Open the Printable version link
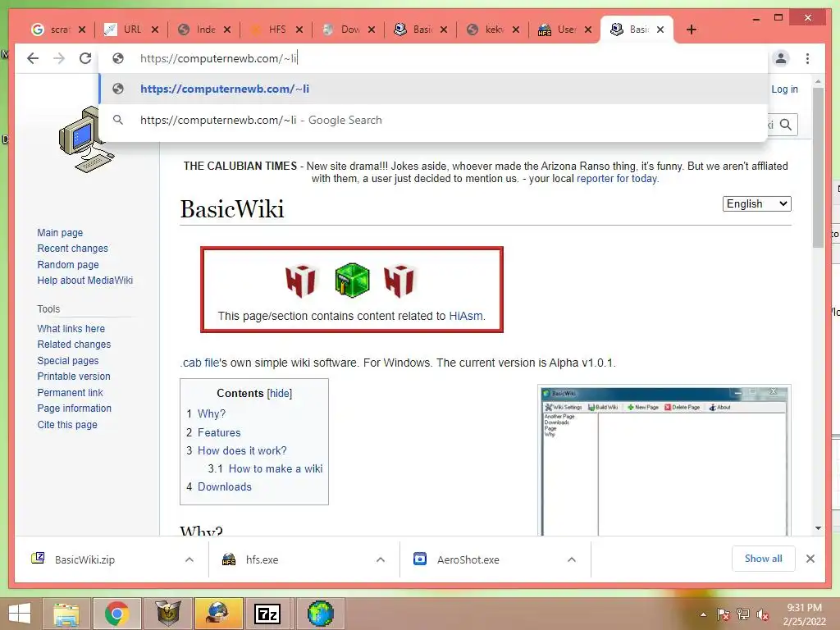 pos(74,377)
